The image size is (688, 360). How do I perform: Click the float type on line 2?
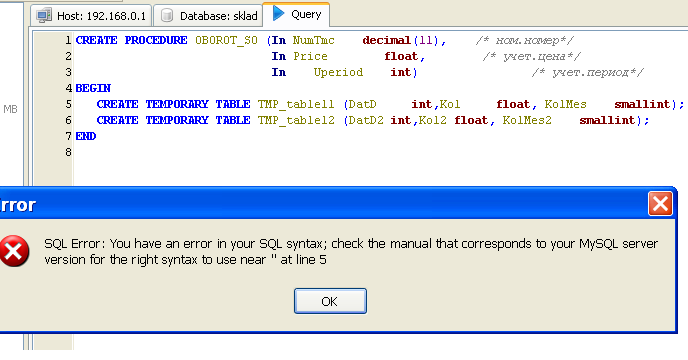(401, 56)
